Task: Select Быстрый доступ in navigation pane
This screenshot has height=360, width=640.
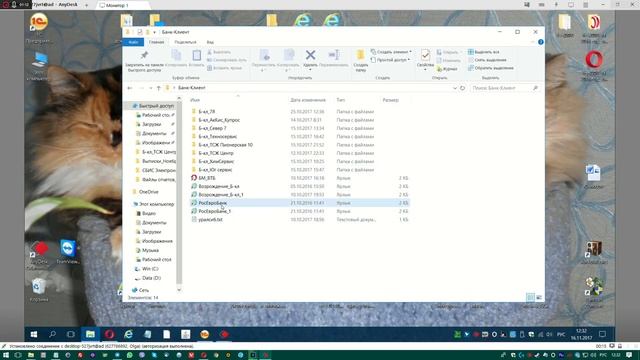Action: 156,106
